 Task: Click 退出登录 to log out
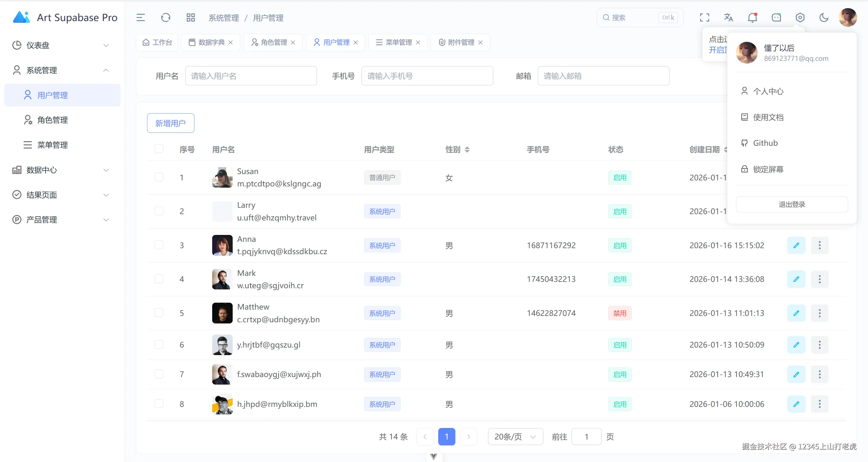pyautogui.click(x=792, y=204)
